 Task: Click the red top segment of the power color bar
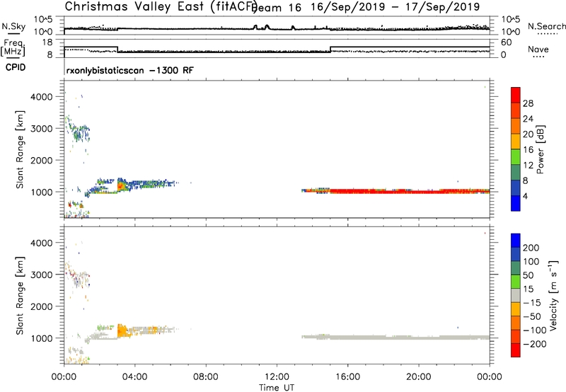[516, 95]
